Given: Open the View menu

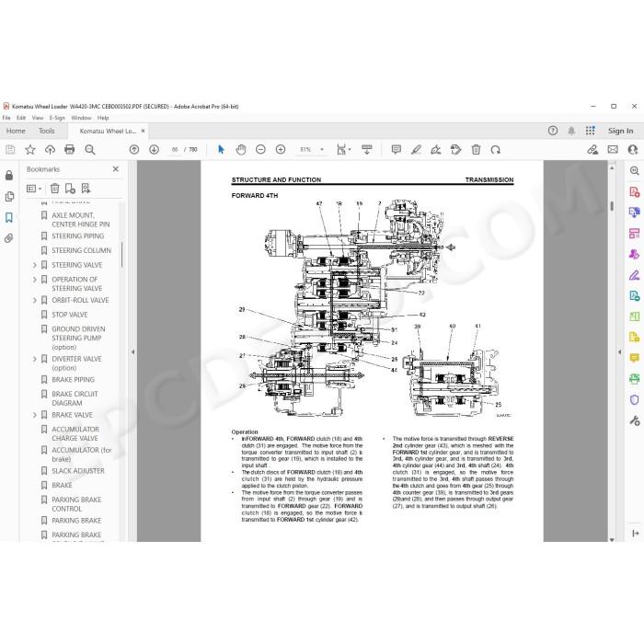Looking at the screenshot, I should (38, 118).
